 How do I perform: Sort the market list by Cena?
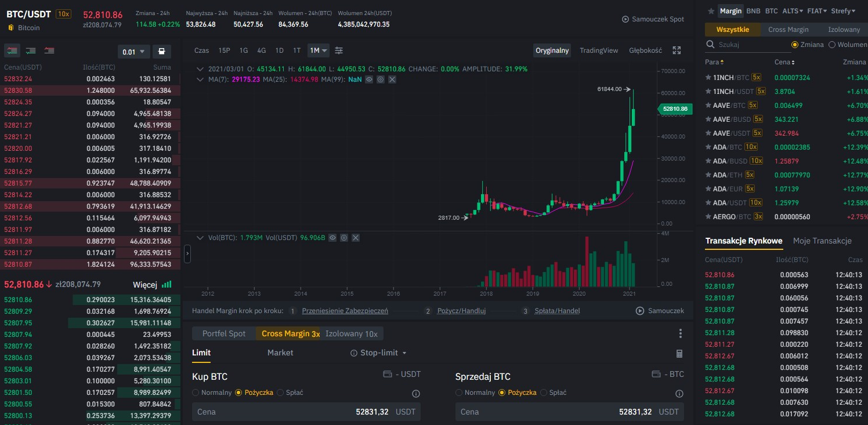[784, 62]
